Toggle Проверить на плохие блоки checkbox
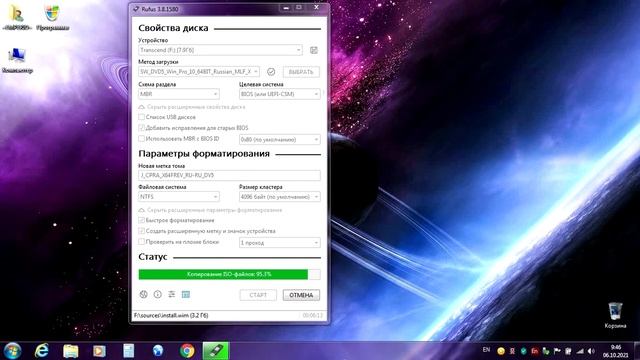Viewport: 640px width, 360px height. pyautogui.click(x=142, y=242)
